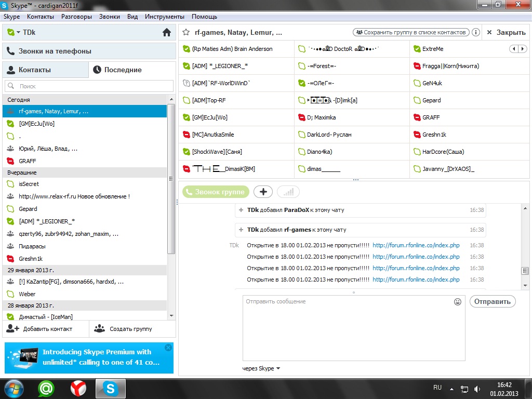Screen dimensions: 532x399
Task: Collapse the 29 января 2013 г. section
Action: tap(85, 270)
